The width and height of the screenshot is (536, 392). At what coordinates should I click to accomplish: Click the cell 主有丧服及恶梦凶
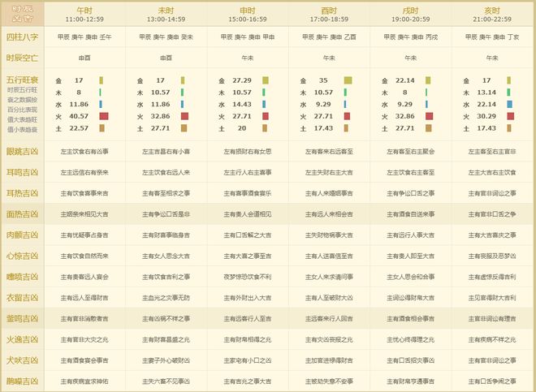492,256
